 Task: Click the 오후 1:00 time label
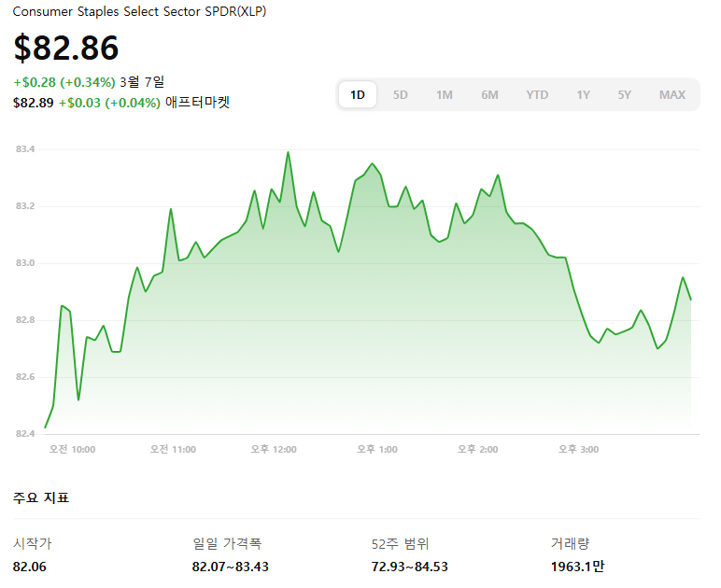[377, 449]
